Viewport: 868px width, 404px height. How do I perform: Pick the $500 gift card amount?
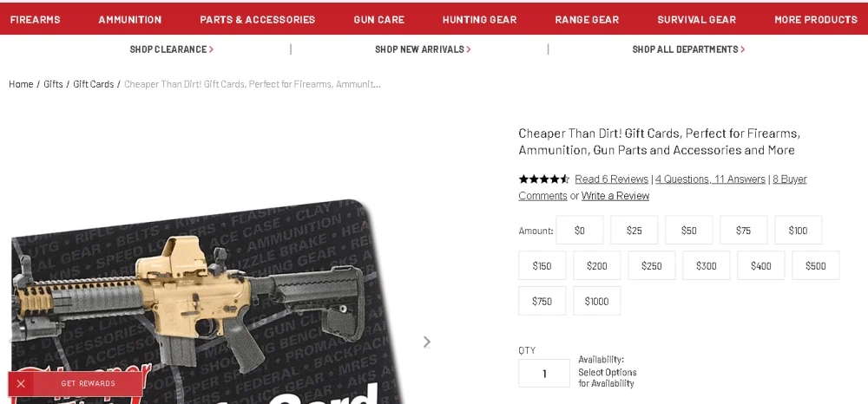coord(815,266)
